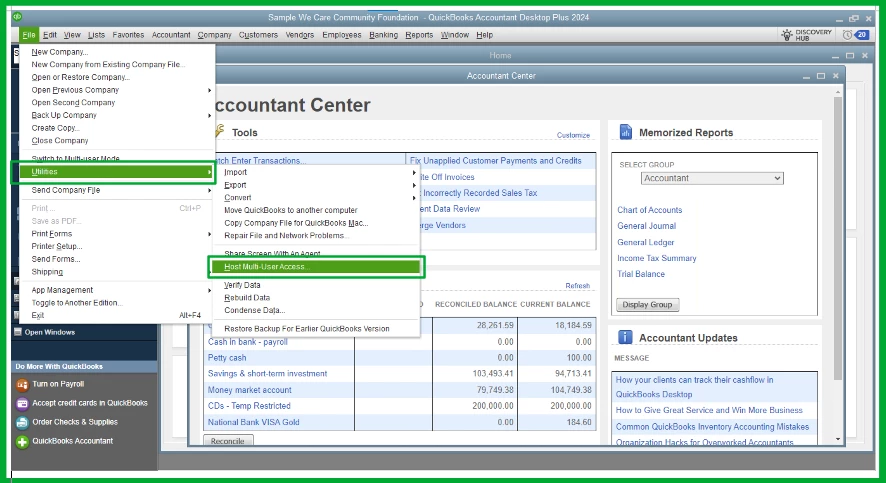
Task: Click the Reconcile button
Action: pos(228,441)
